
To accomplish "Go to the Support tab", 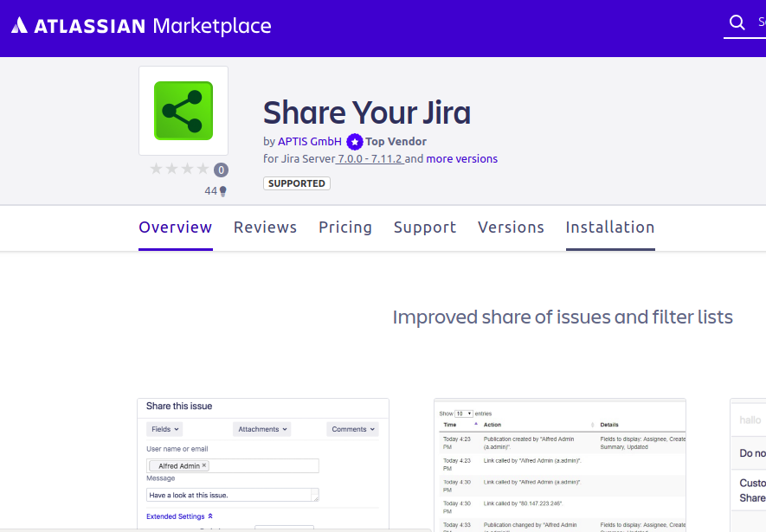I will pyautogui.click(x=424, y=228).
